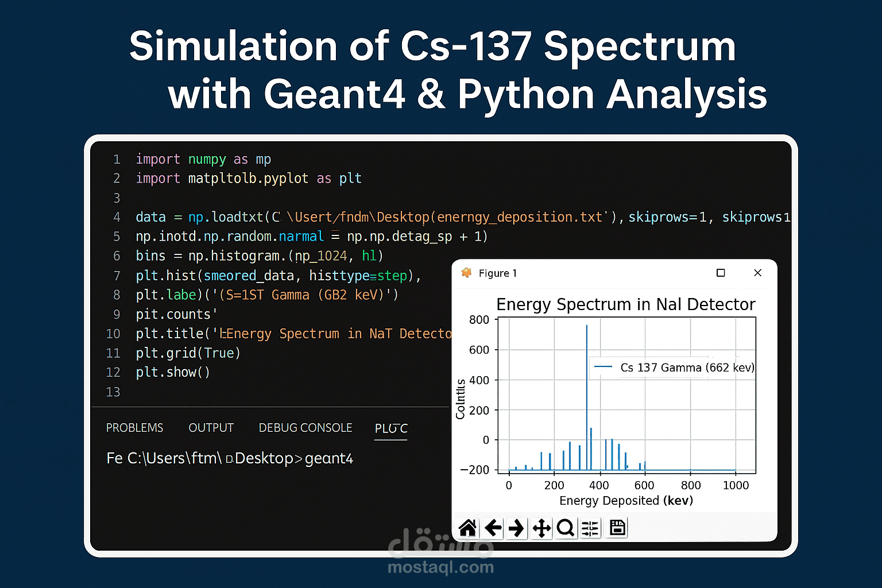Click line number 3 in the gutter
Viewport: 882px width, 588px height.
tap(117, 198)
